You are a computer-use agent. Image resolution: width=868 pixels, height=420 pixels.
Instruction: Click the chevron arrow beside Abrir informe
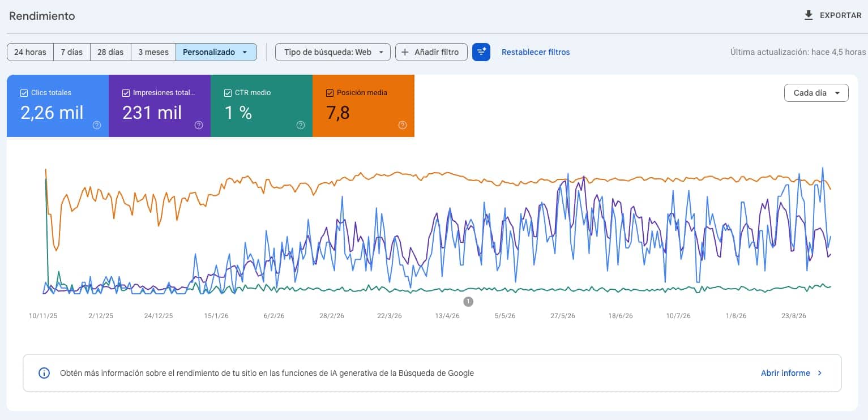(x=820, y=373)
